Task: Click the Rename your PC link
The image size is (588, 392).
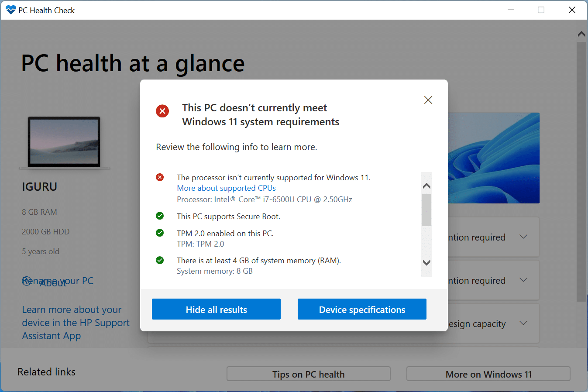Action: pyautogui.click(x=58, y=281)
